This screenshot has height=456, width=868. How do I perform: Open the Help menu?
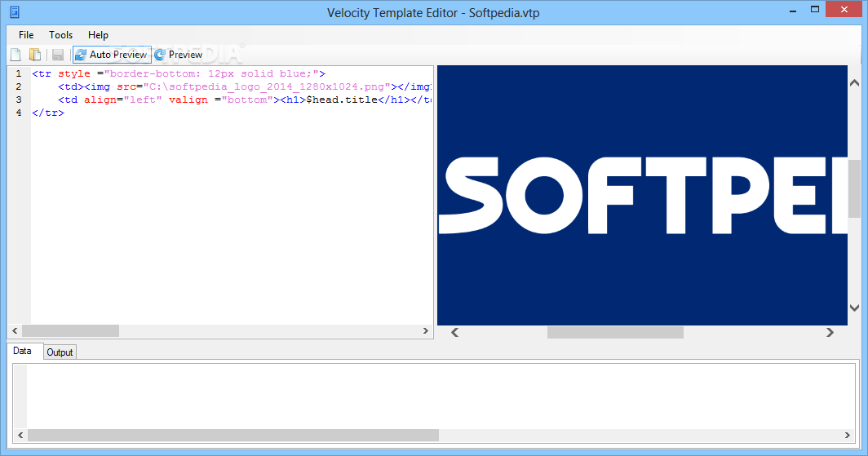tap(98, 35)
